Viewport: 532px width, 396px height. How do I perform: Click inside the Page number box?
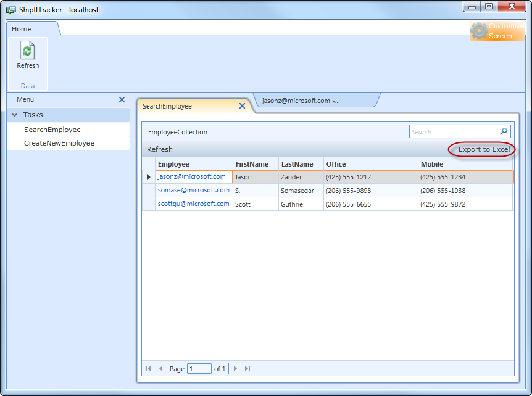pos(199,368)
